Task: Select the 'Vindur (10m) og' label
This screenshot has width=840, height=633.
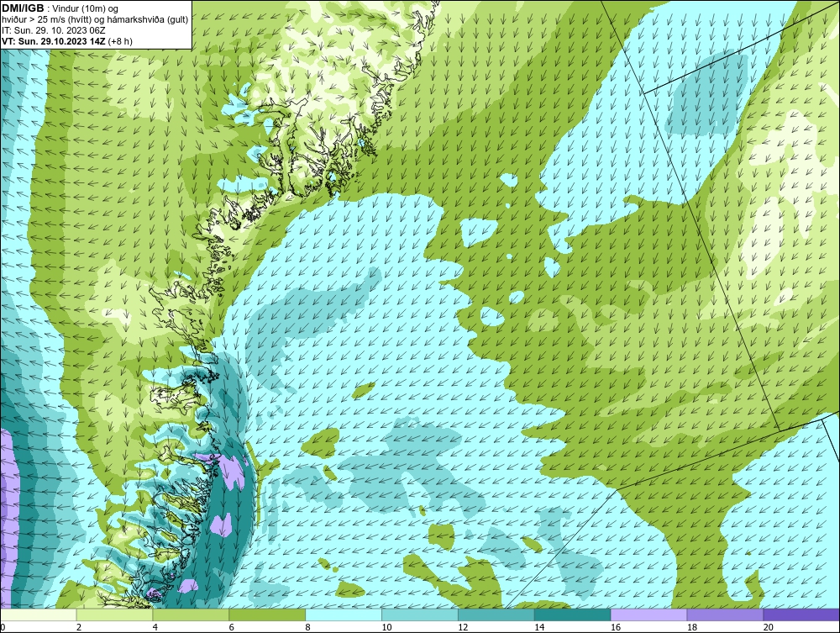Action: coord(87,8)
